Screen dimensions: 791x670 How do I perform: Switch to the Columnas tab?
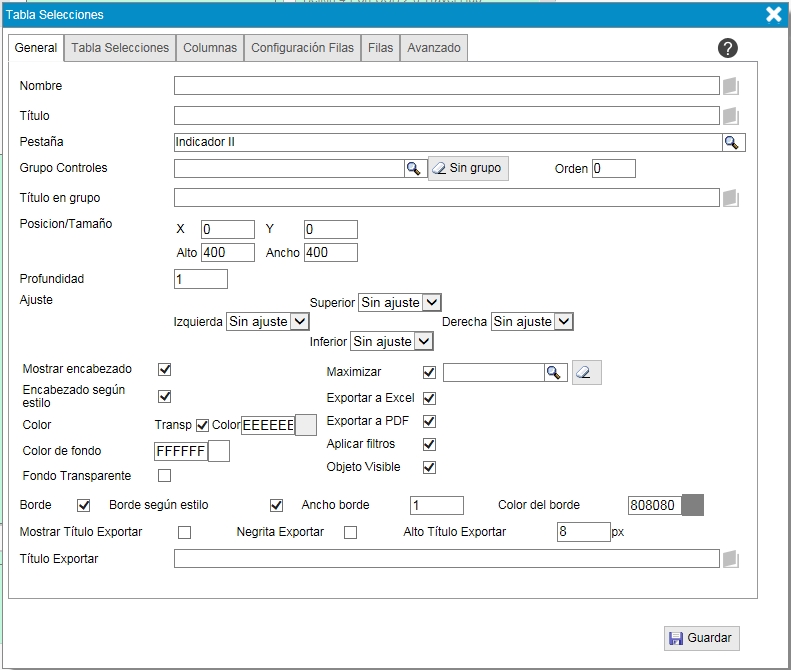click(210, 48)
